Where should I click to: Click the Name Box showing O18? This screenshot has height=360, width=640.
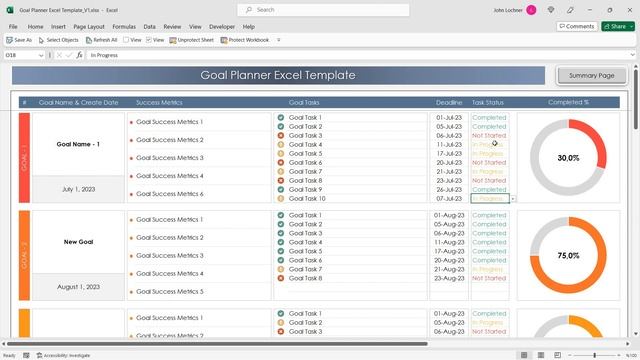20,55
